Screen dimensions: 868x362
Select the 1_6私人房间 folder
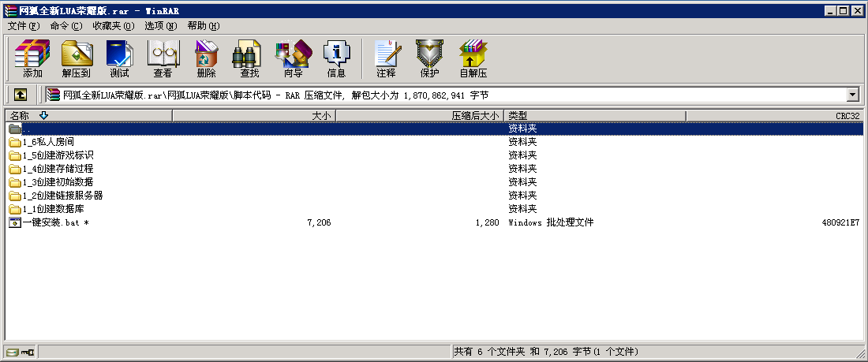click(48, 142)
